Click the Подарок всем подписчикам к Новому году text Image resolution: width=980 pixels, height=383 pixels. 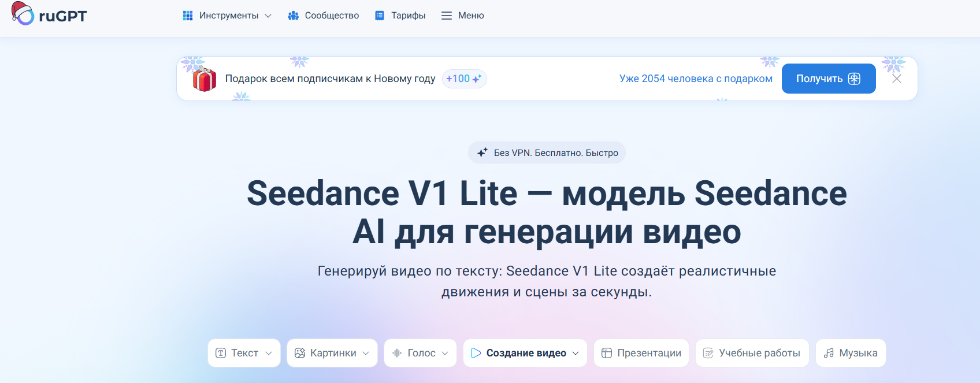[x=330, y=79]
